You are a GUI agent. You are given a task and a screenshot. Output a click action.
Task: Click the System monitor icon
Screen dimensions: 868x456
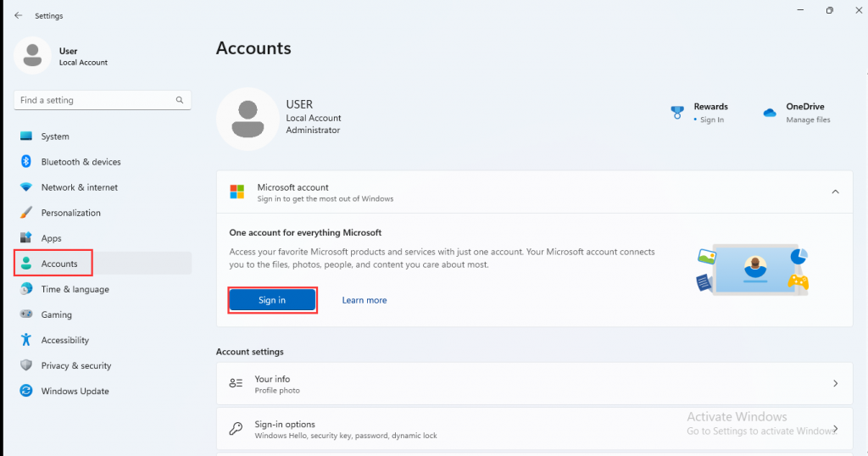point(26,136)
